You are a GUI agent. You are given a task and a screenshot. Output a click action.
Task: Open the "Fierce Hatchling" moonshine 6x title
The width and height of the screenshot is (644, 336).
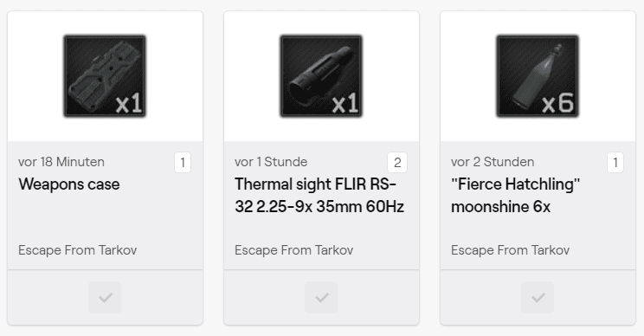coord(515,196)
